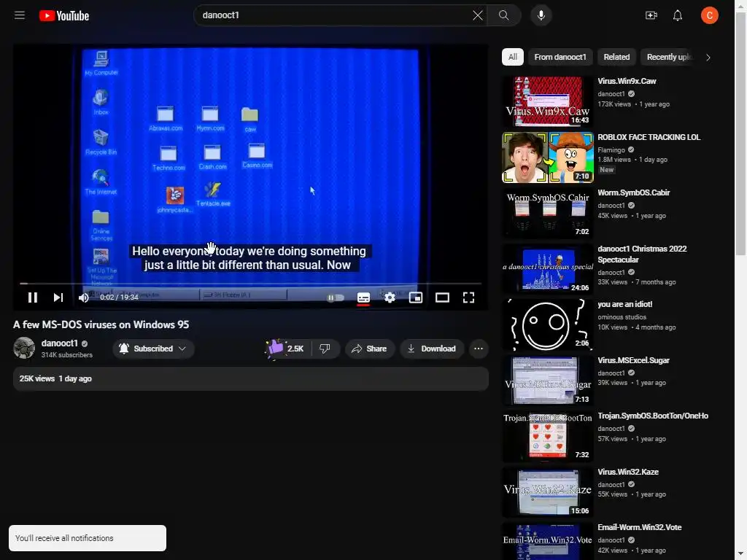Switch to miniplayer mode
The width and height of the screenshot is (747, 560).
pyautogui.click(x=416, y=297)
